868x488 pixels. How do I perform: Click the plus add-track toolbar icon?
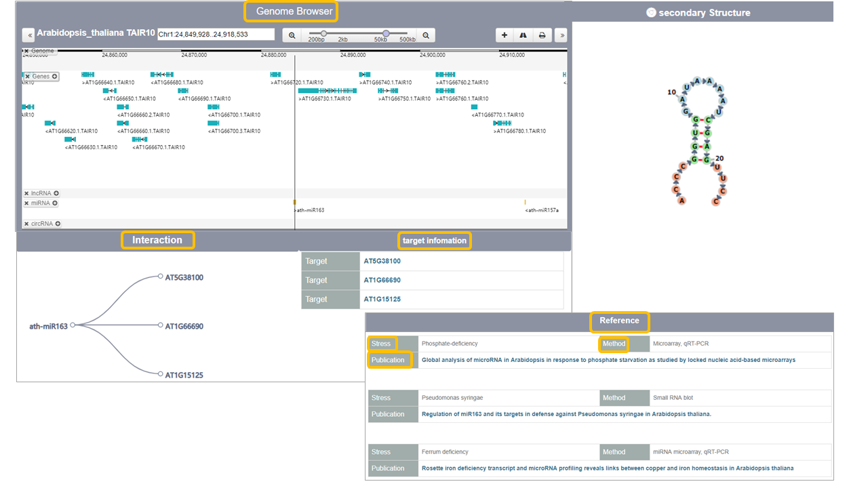point(504,35)
